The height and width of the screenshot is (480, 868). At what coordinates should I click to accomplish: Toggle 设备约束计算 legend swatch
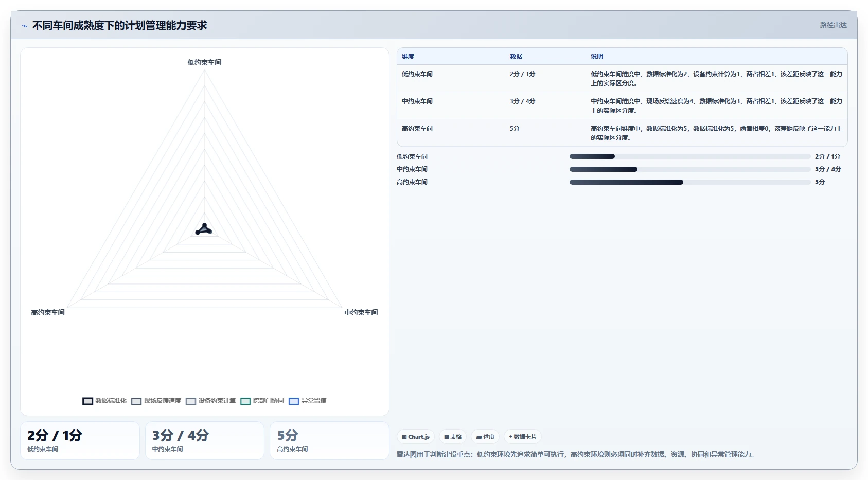coord(191,401)
